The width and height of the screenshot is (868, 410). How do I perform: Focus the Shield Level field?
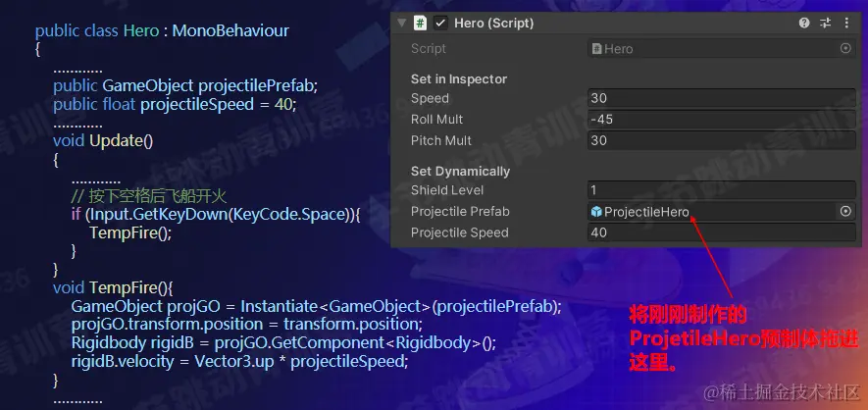click(721, 190)
